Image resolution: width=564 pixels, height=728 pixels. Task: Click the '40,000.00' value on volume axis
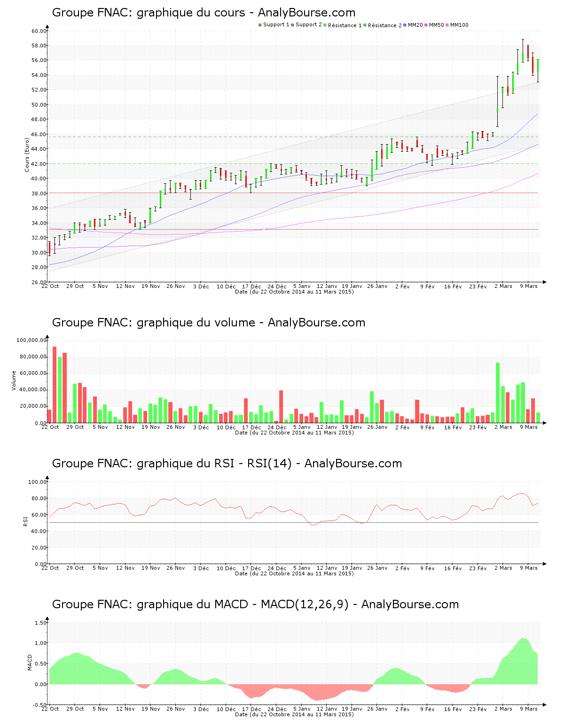click(x=33, y=390)
